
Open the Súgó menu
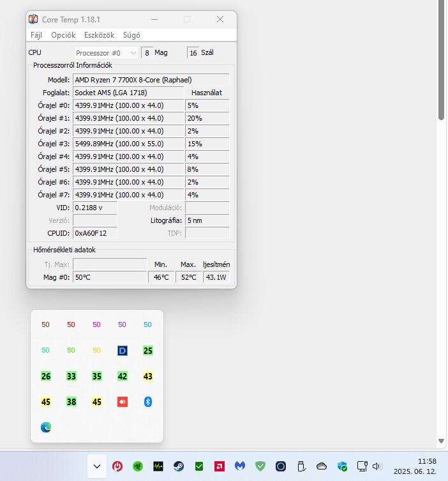click(x=131, y=35)
